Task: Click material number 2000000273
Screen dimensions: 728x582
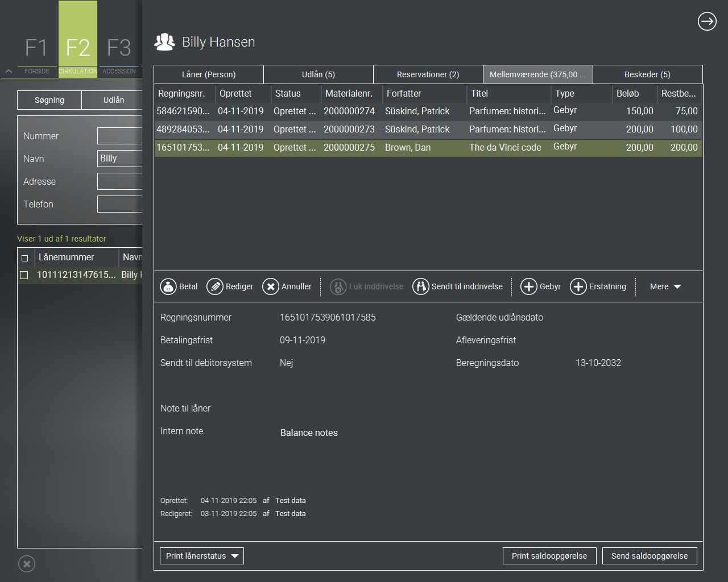Action: pos(349,130)
